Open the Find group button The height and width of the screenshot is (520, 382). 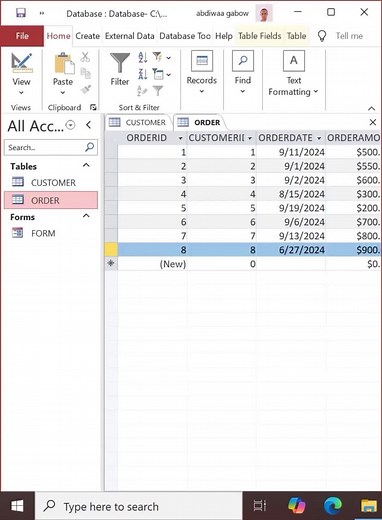coord(243,72)
